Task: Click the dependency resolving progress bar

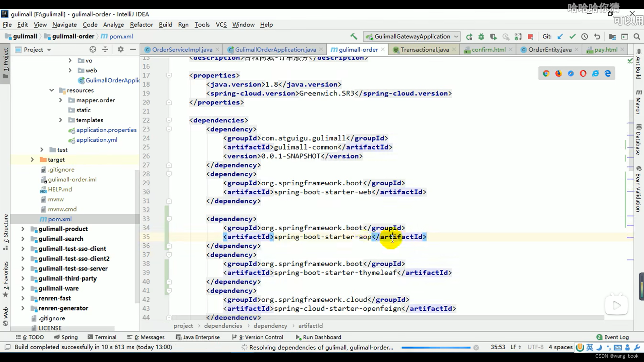Action: click(436, 348)
